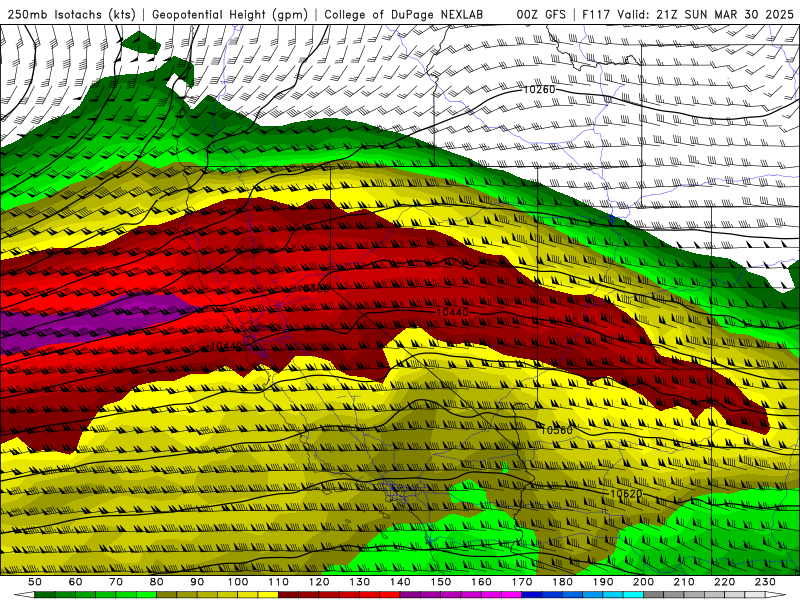Image resolution: width=800 pixels, height=600 pixels.
Task: Click the 100 knot legend label
Action: coord(238,582)
